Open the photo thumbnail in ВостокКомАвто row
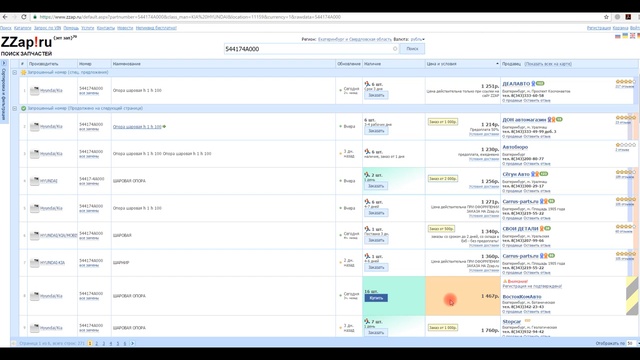The height and width of the screenshot is (360, 640). click(x=34, y=296)
